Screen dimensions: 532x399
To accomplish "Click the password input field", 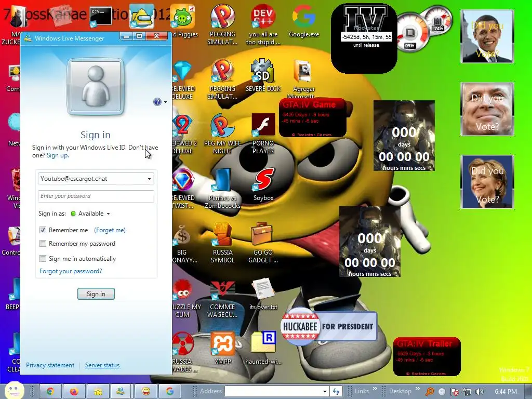I will click(x=96, y=196).
